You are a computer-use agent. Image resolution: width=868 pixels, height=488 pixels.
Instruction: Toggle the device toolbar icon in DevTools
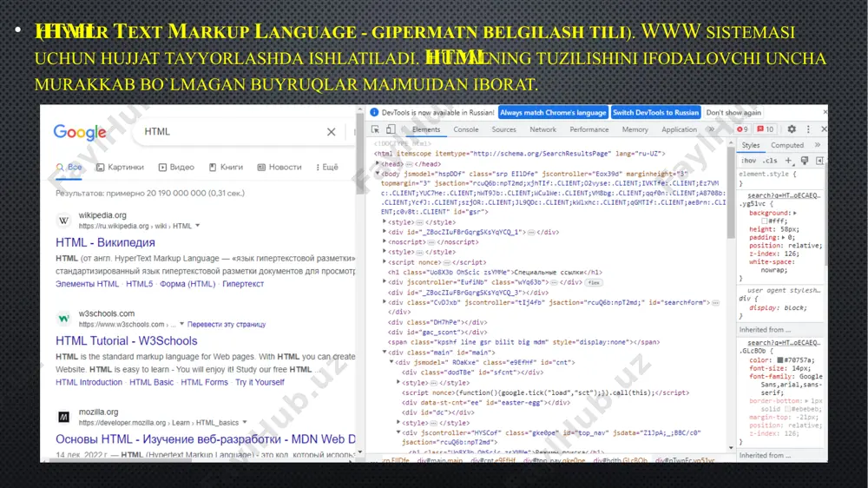click(x=391, y=129)
